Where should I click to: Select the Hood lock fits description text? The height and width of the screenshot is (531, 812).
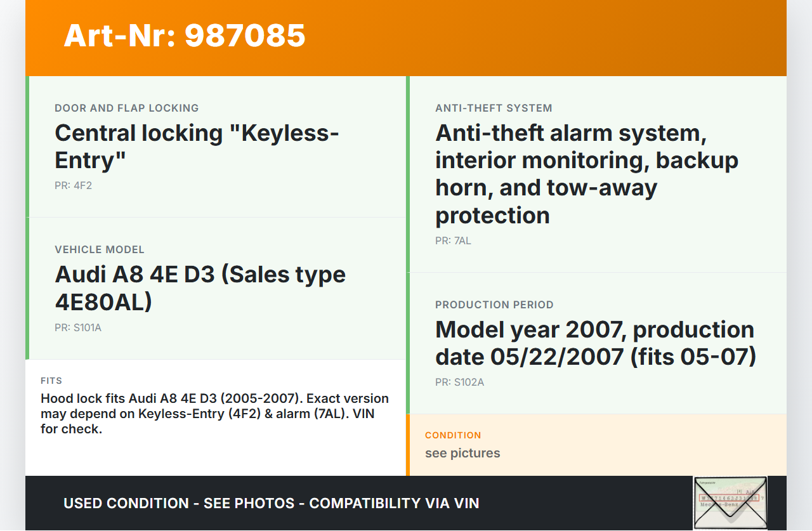click(x=214, y=414)
